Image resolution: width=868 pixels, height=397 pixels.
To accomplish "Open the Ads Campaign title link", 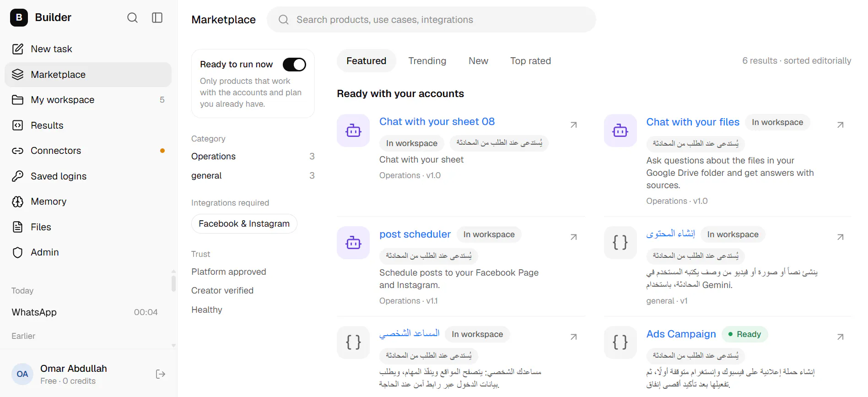I will 681,334.
